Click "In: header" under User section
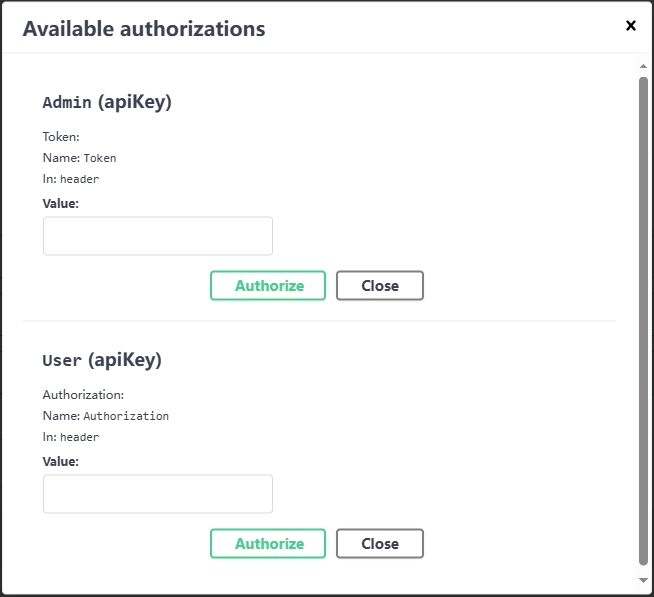Image resolution: width=654 pixels, height=597 pixels. pos(71,437)
